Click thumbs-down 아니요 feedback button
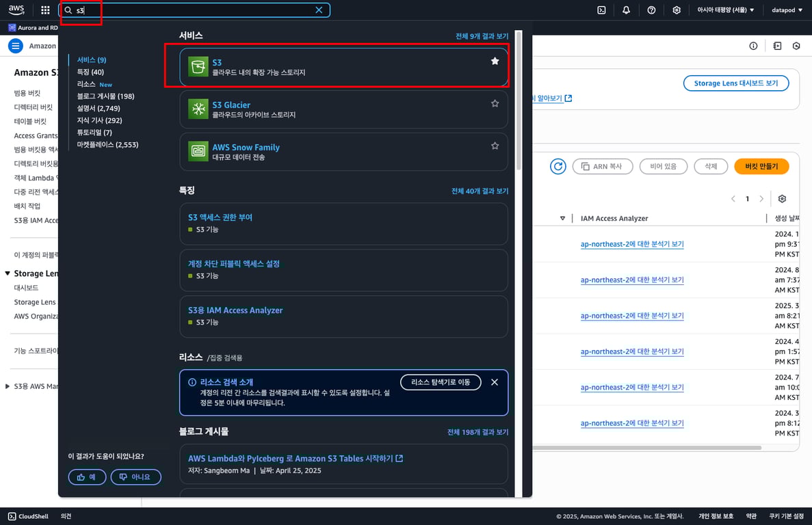This screenshot has height=525, width=812. coord(135,477)
